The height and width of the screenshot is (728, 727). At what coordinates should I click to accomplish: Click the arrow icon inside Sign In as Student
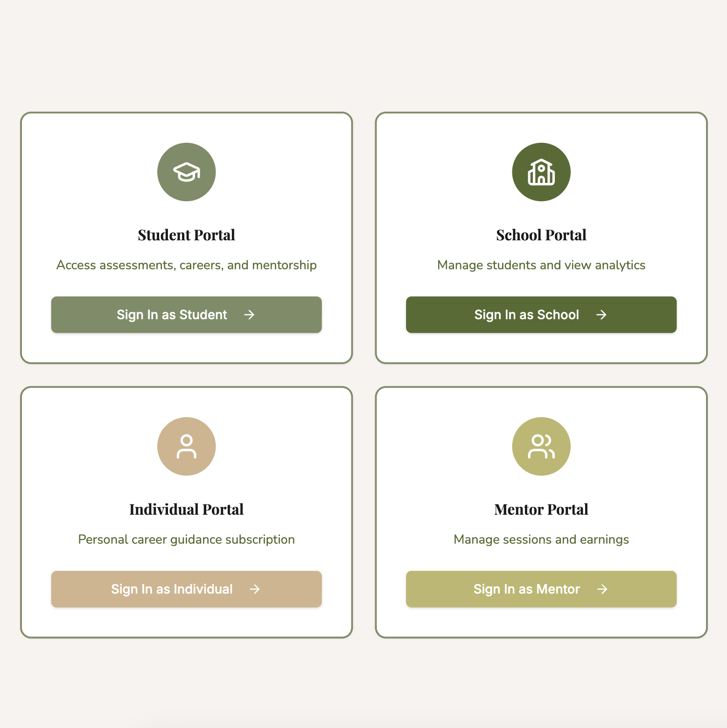(x=250, y=315)
